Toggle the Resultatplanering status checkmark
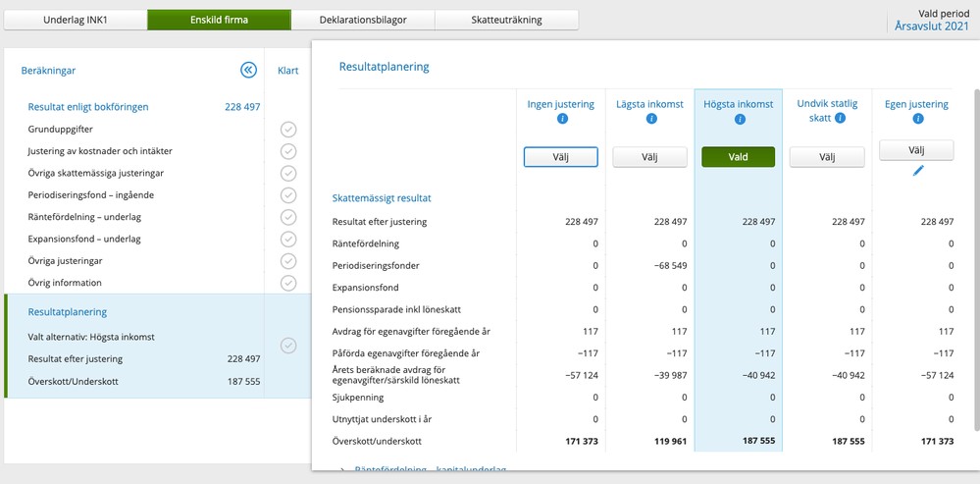The height and width of the screenshot is (484, 980). 288,345
